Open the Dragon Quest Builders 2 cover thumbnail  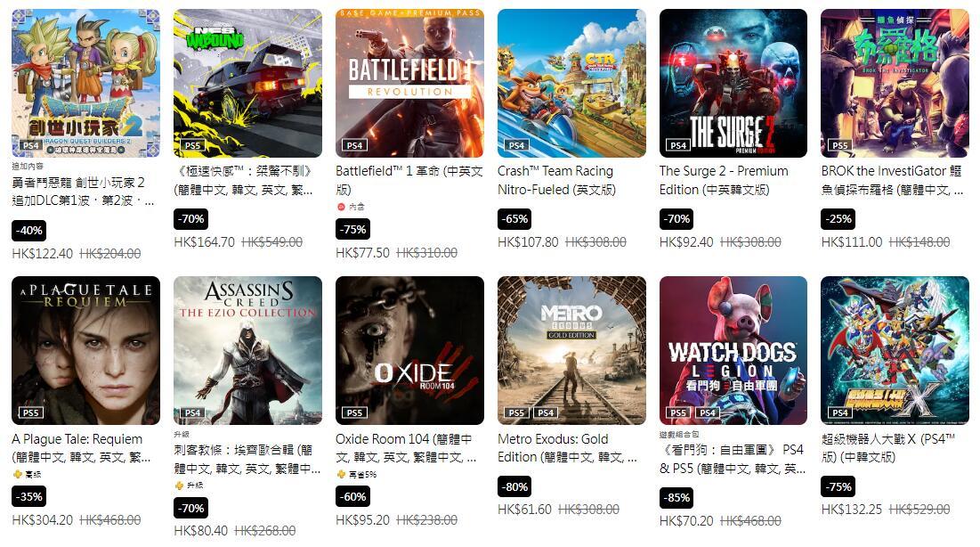click(85, 83)
